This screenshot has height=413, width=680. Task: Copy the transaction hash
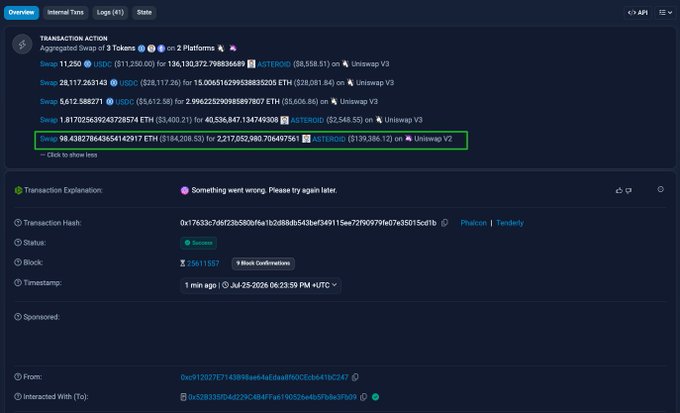[445, 223]
